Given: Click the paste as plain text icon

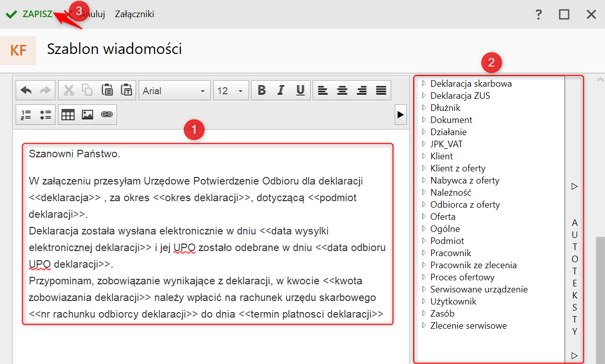Looking at the screenshot, I should pos(126,91).
